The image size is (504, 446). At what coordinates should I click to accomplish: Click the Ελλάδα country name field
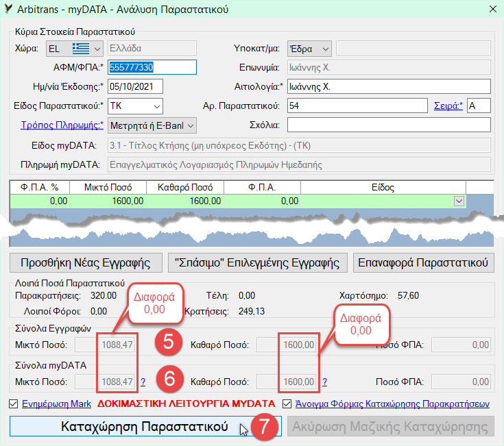tap(152, 48)
